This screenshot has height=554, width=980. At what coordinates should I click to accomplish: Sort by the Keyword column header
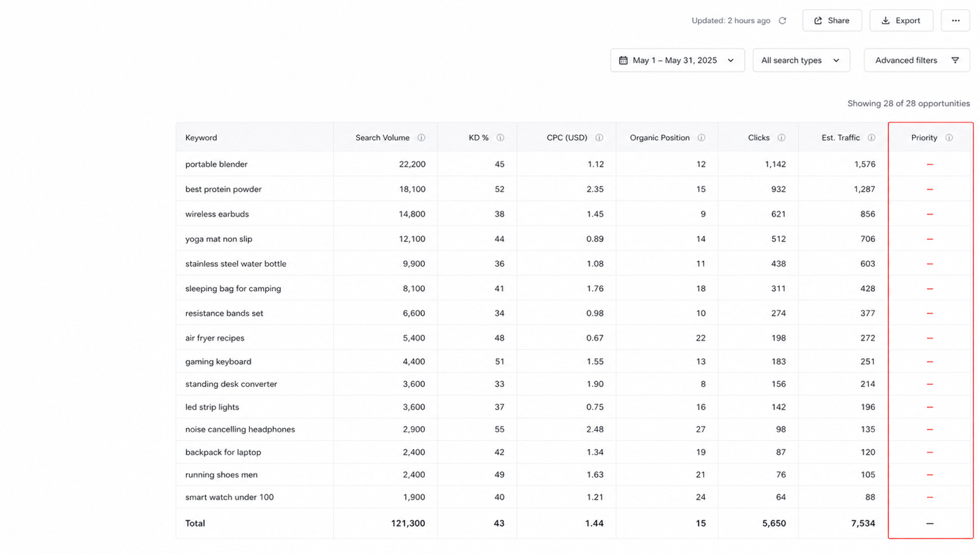(x=201, y=138)
